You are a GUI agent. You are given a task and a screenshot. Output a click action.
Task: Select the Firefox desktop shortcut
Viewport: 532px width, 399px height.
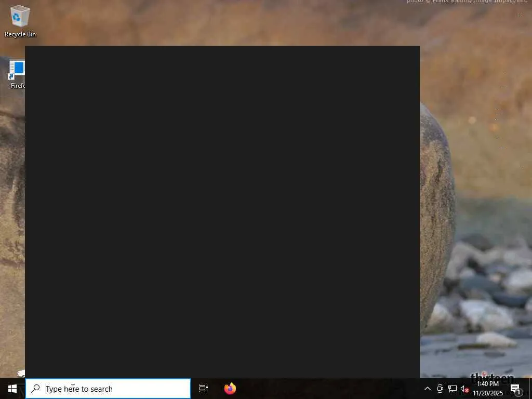16,75
